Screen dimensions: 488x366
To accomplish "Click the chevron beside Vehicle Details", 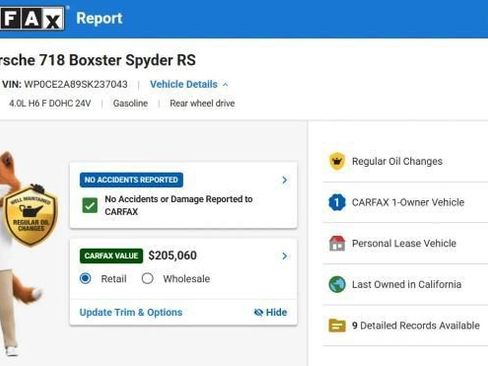I will tap(225, 85).
